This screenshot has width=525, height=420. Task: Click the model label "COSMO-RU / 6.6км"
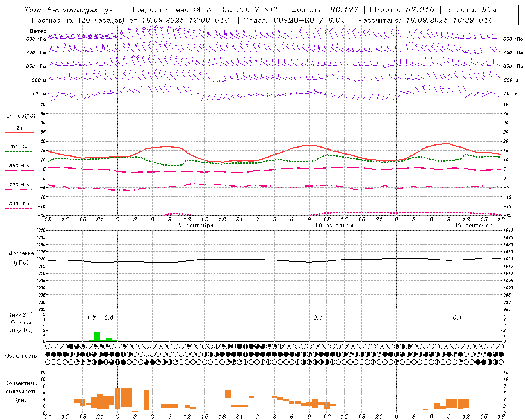click(x=311, y=20)
